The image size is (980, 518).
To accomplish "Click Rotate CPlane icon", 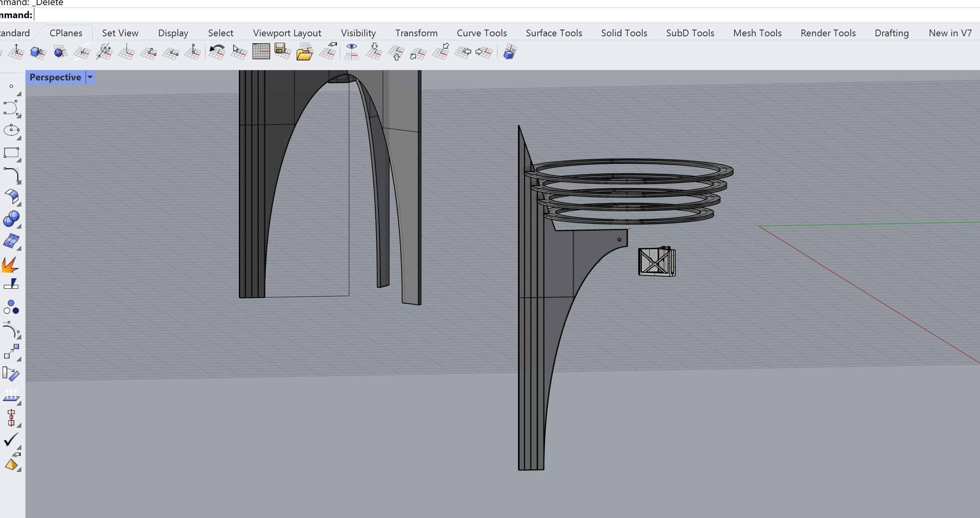I will coord(104,52).
